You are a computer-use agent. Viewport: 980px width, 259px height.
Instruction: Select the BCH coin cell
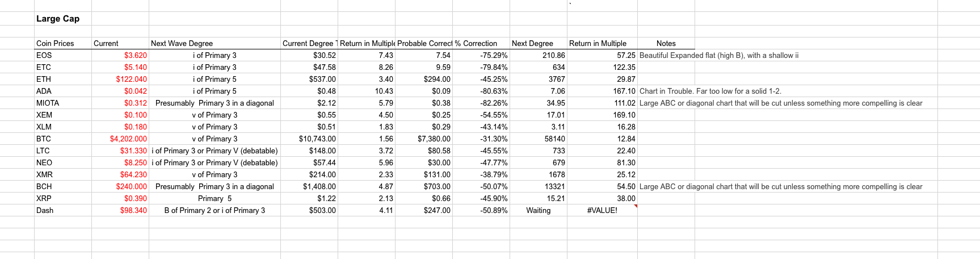[x=63, y=186]
